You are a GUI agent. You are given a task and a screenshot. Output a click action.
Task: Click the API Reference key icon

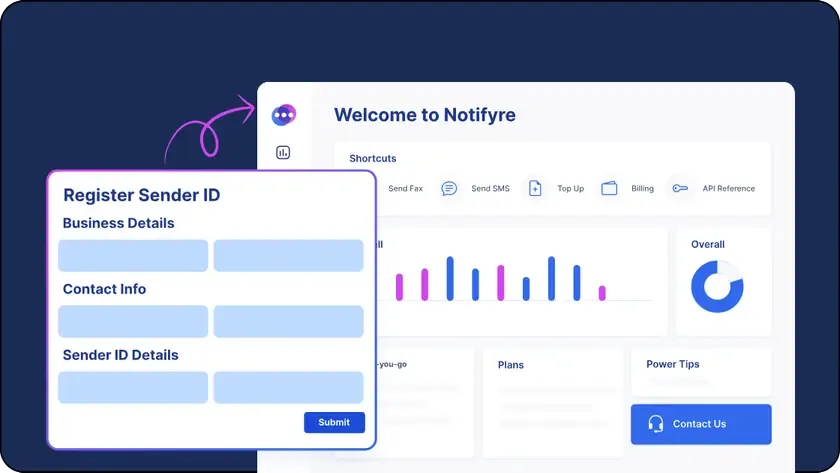(680, 189)
